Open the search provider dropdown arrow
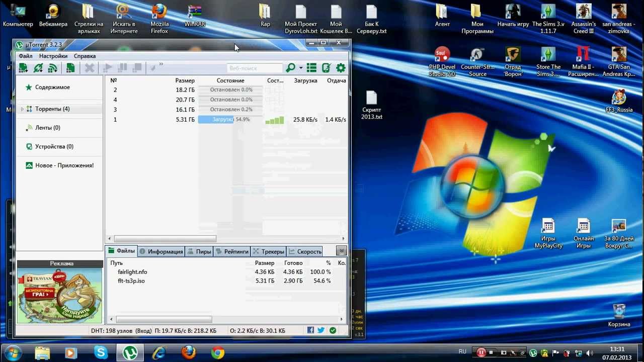This screenshot has width=644, height=362. [x=301, y=68]
